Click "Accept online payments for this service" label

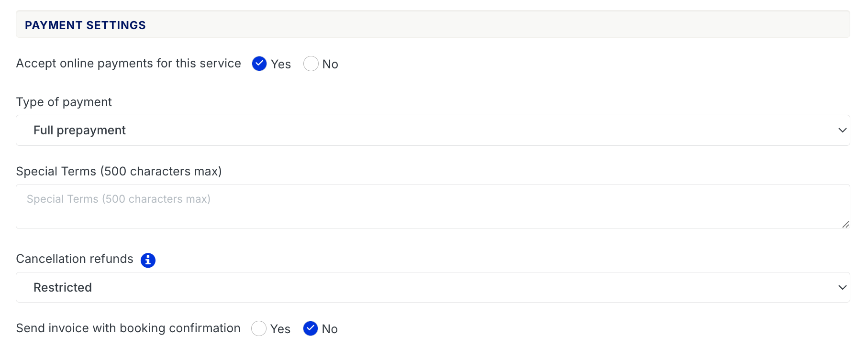(x=128, y=64)
